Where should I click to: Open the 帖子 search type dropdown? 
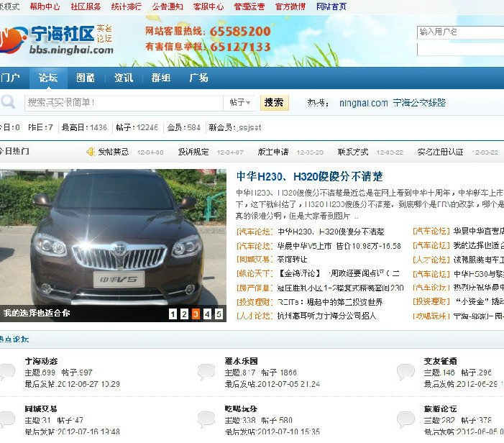pos(240,103)
